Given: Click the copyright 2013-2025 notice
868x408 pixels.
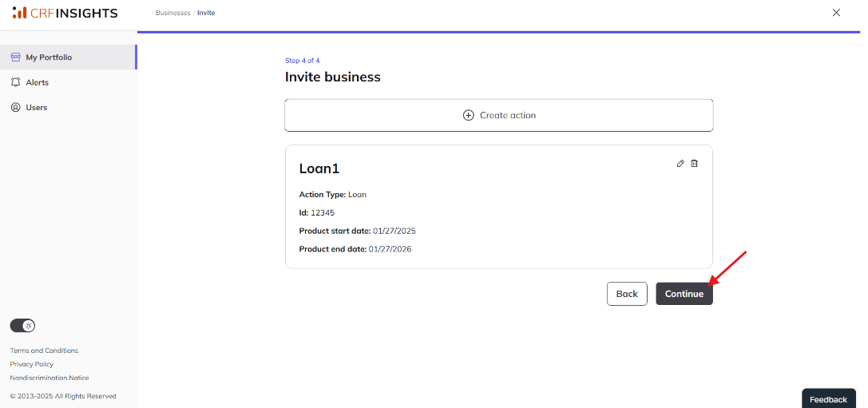Looking at the screenshot, I should point(63,396).
